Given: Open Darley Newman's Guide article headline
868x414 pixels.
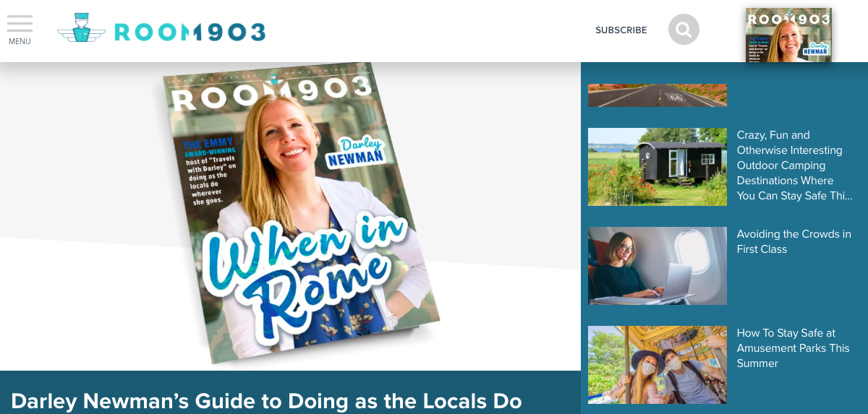Looking at the screenshot, I should click(x=266, y=401).
